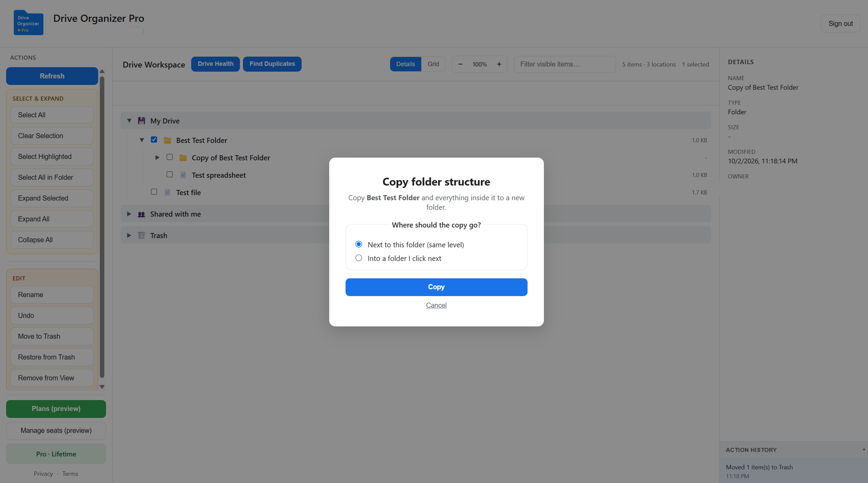The image size is (868, 483).
Task: Click Restore from Trash
Action: click(x=52, y=357)
